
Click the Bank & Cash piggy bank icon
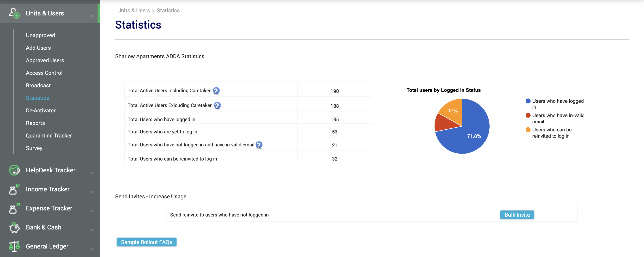[x=14, y=227]
